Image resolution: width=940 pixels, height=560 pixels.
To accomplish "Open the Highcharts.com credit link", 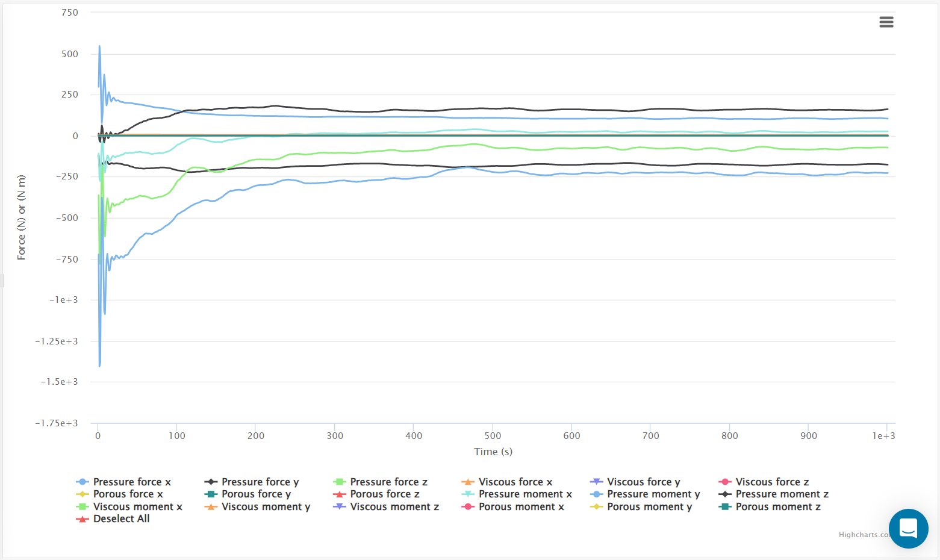I will 864,535.
